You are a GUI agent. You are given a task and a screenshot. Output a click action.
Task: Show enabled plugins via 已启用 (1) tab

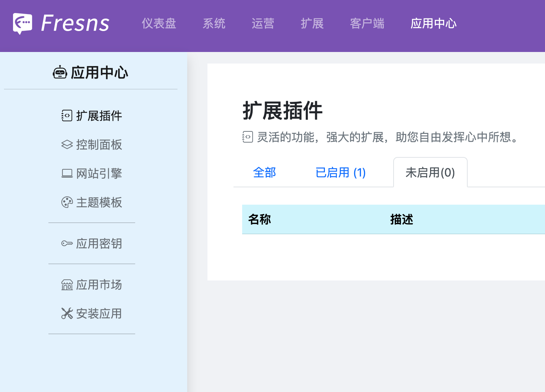point(340,173)
